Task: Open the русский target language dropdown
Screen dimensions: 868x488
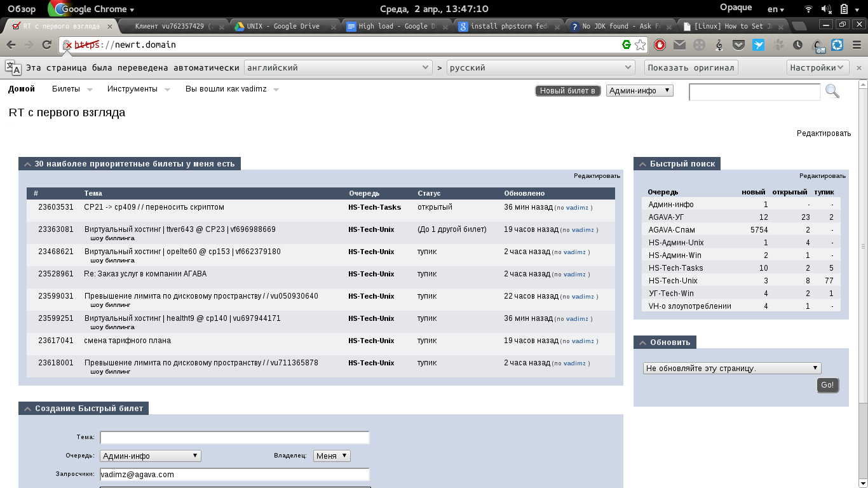Action: 541,67
